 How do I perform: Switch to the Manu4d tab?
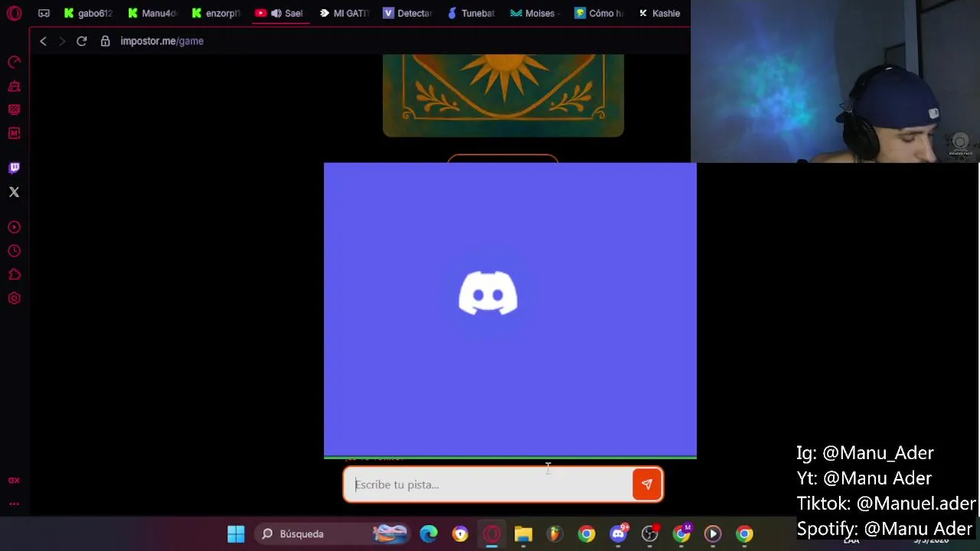pos(152,13)
